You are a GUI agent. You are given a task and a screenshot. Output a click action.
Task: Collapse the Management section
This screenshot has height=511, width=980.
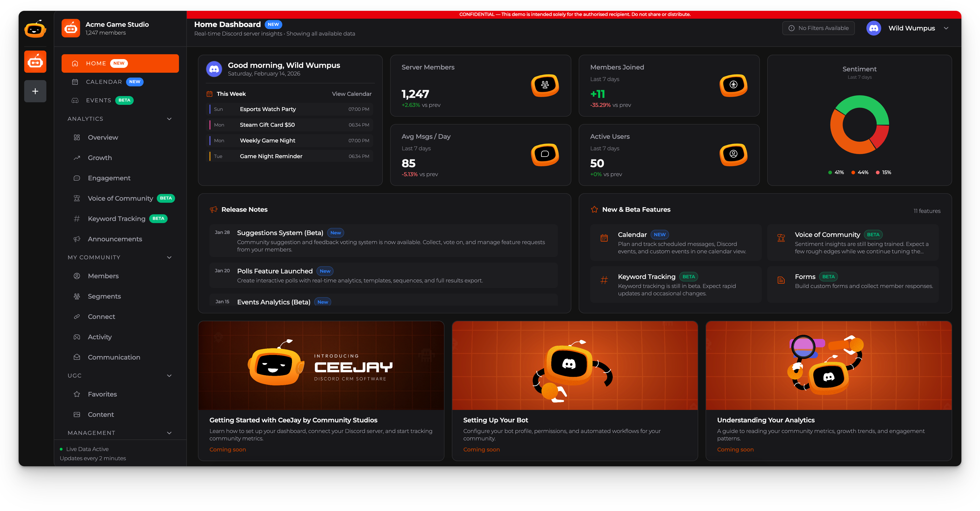coord(169,433)
